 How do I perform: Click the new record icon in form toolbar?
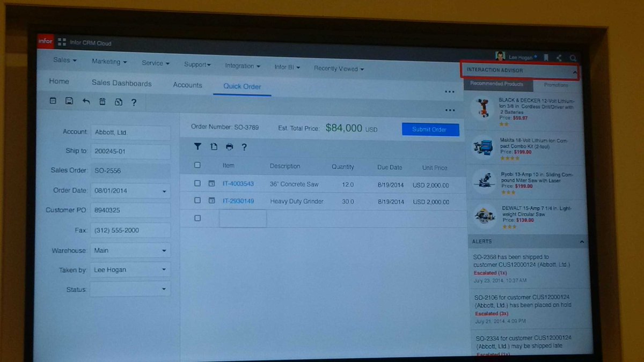pos(53,101)
